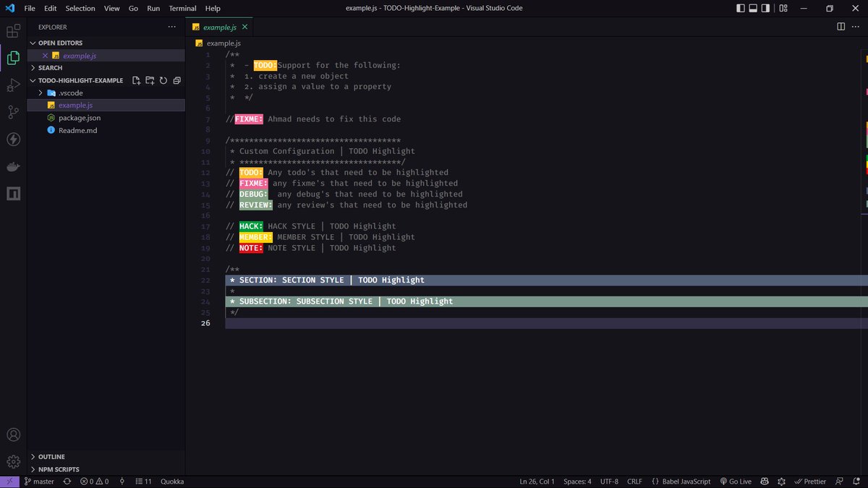Open the Extensions view in activity bar
The height and width of the screenshot is (488, 868).
click(13, 32)
